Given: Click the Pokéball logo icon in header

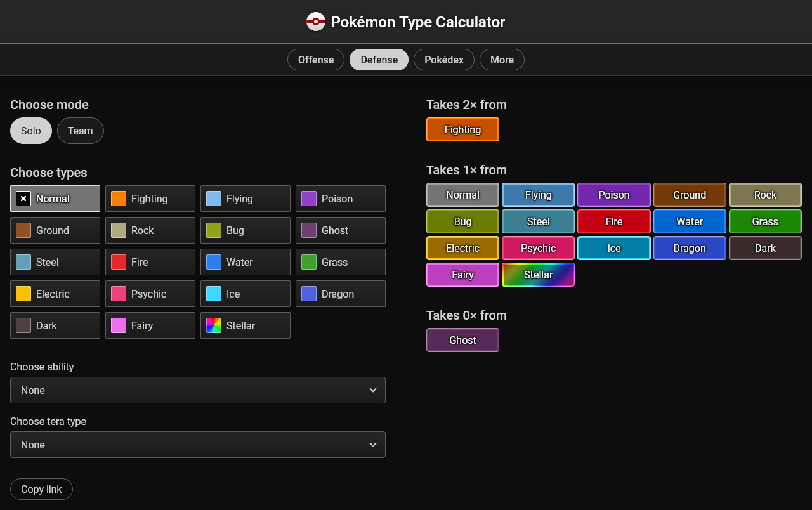Looking at the screenshot, I should click(316, 22).
